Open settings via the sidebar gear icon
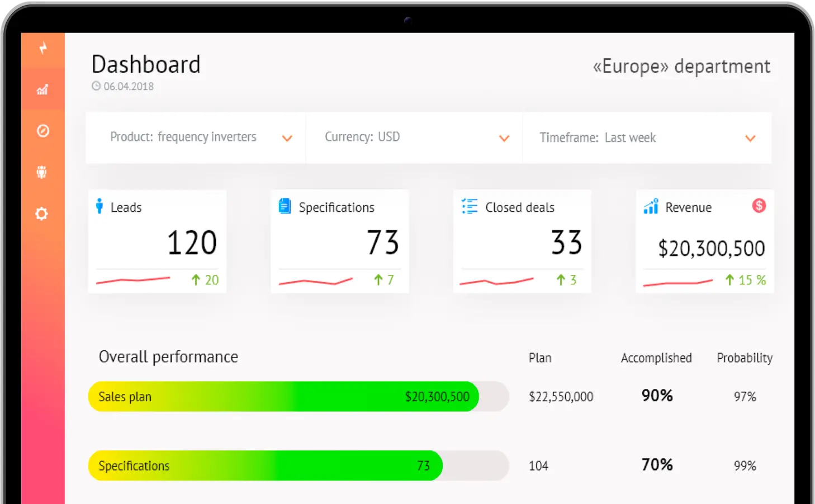The image size is (815, 504). pos(42,213)
